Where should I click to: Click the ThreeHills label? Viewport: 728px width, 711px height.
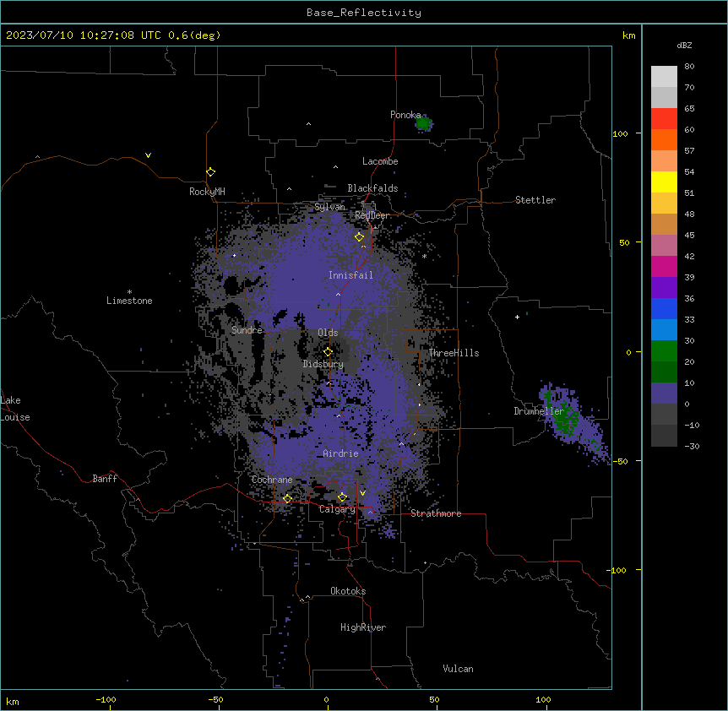[454, 353]
